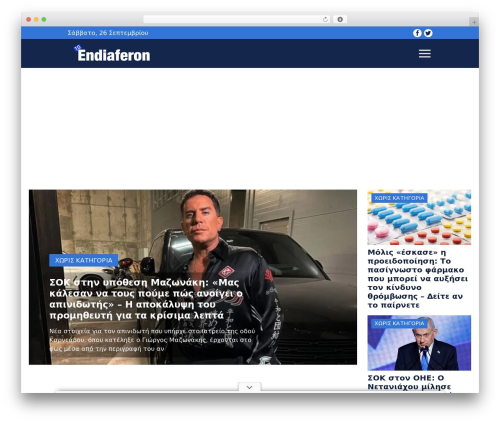Open the Twitter social icon
Screen dimensions: 500x423
coord(428,33)
